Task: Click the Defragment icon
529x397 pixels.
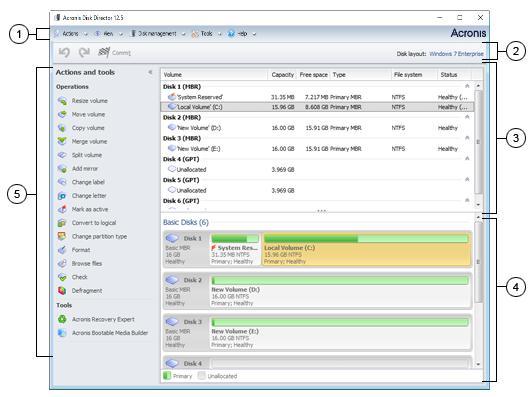Action: pos(62,290)
